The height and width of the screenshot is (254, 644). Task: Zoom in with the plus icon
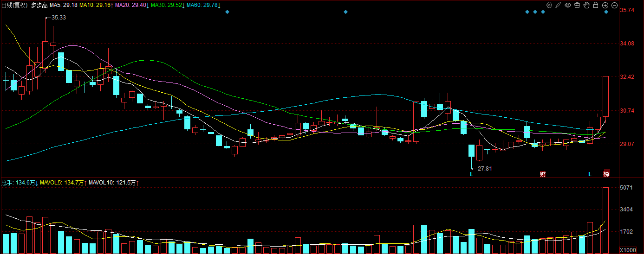click(605, 5)
